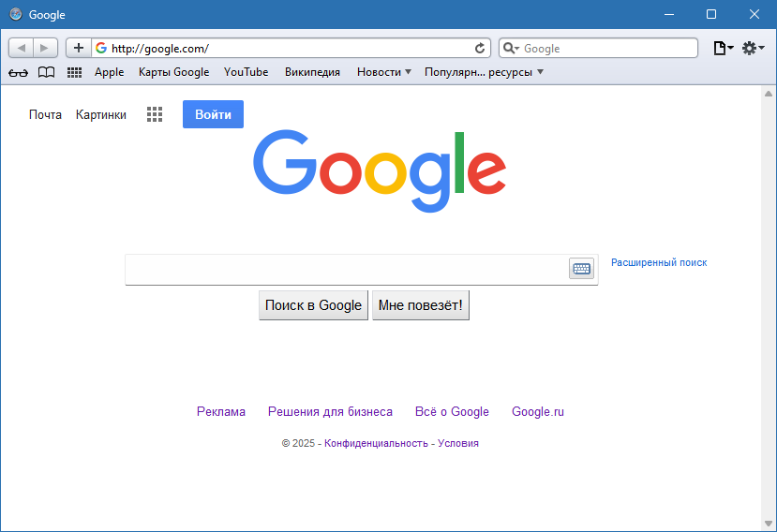The height and width of the screenshot is (532, 777).
Task: Show bookmarks with the open book icon
Action: pos(47,72)
